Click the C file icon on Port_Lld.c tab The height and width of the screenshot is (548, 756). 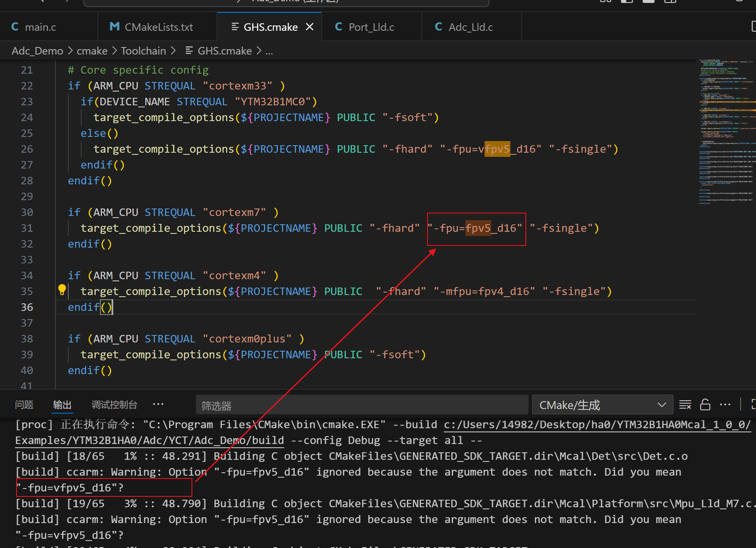point(339,27)
